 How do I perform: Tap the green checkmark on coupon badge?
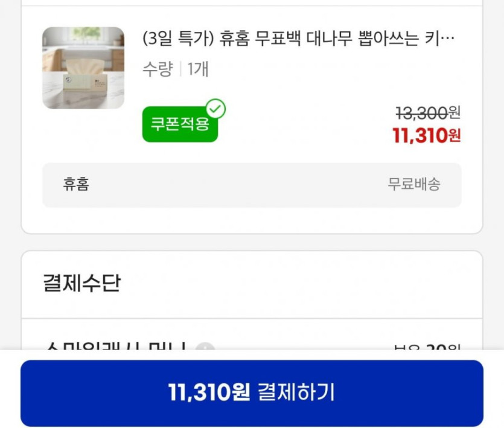[215, 109]
